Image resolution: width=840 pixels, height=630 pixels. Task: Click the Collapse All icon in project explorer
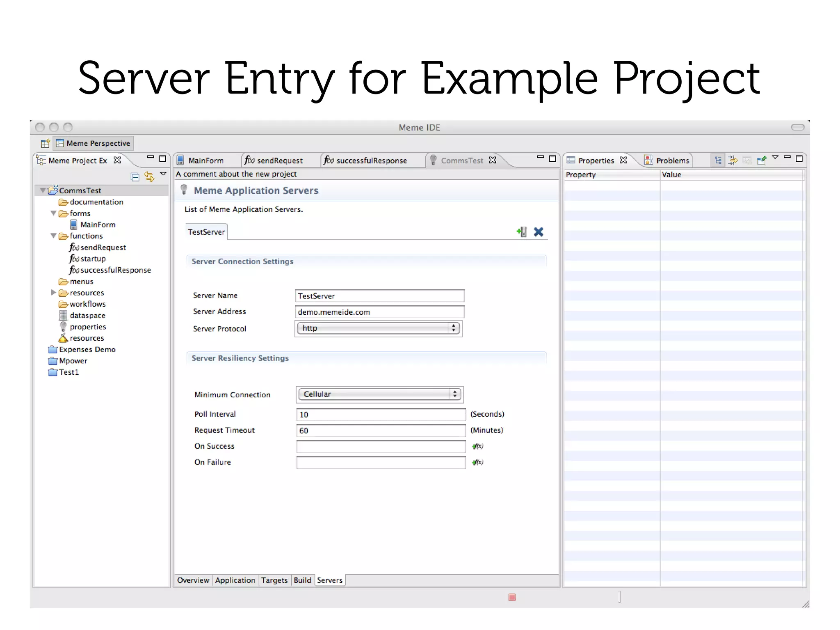coord(135,177)
